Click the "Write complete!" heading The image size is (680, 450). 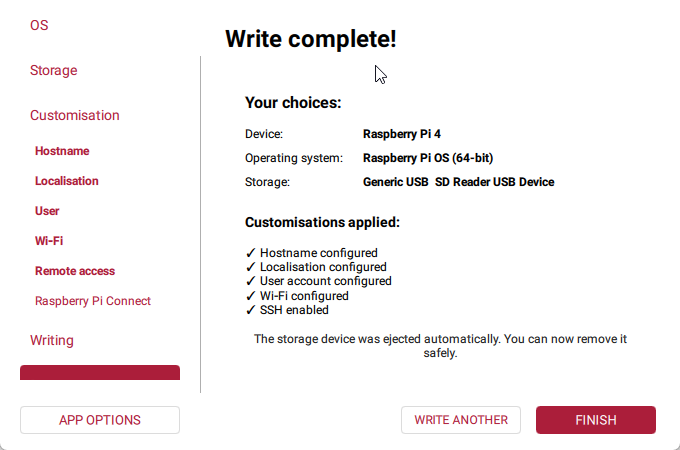[x=311, y=39]
